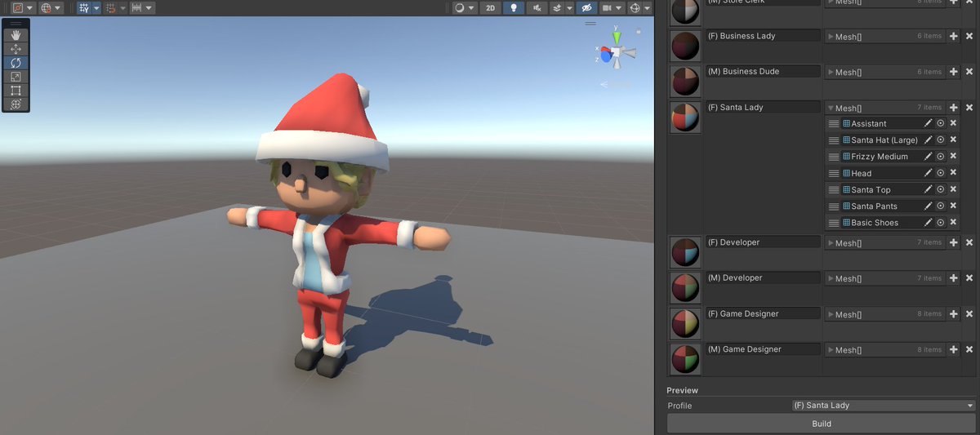Click the (F) Santa Lady color thumbnail
This screenshot has width=980, height=435.
pyautogui.click(x=684, y=117)
